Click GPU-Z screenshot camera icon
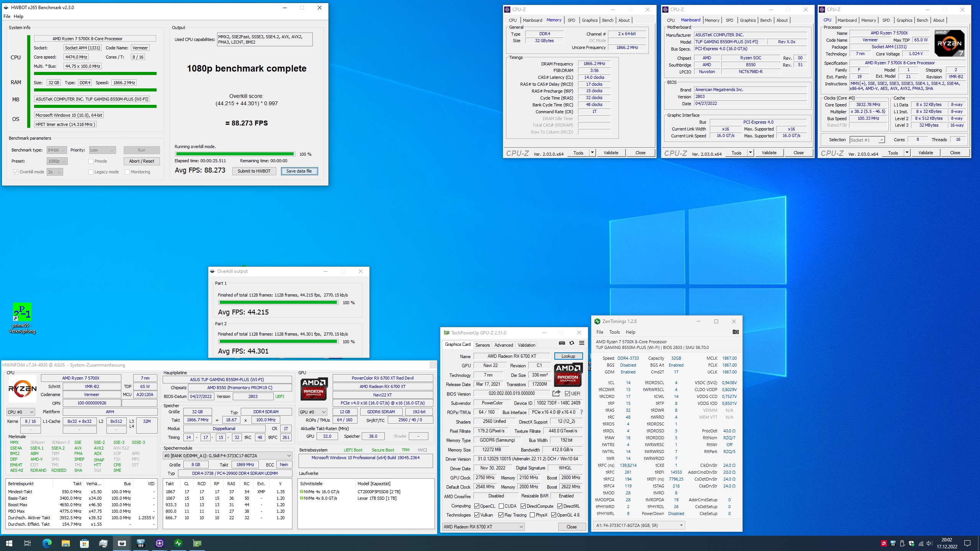 [x=562, y=343]
